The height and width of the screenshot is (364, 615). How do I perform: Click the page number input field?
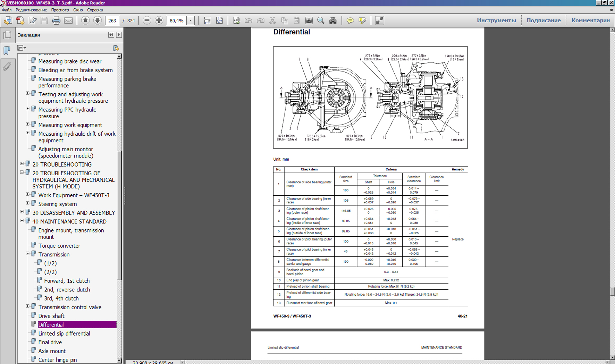click(x=112, y=20)
